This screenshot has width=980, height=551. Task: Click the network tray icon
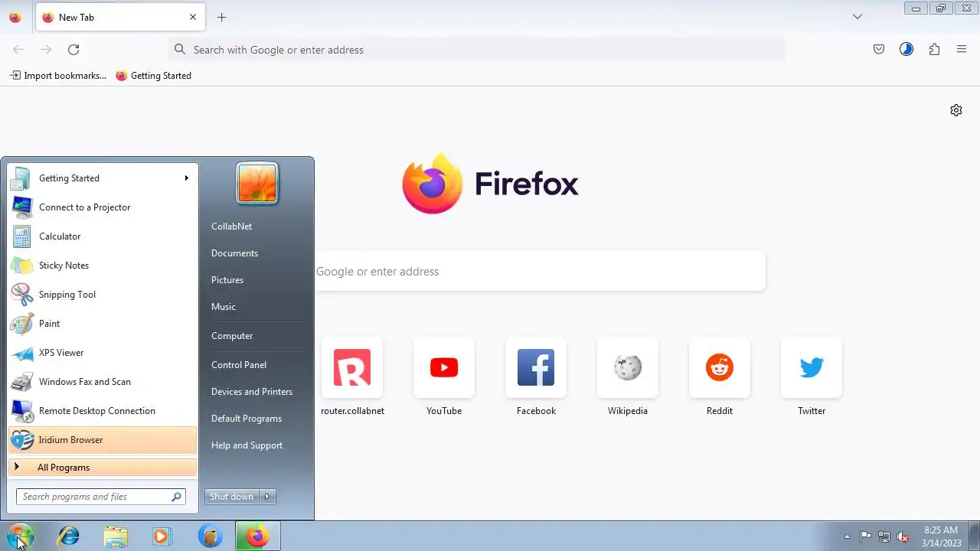click(x=884, y=536)
